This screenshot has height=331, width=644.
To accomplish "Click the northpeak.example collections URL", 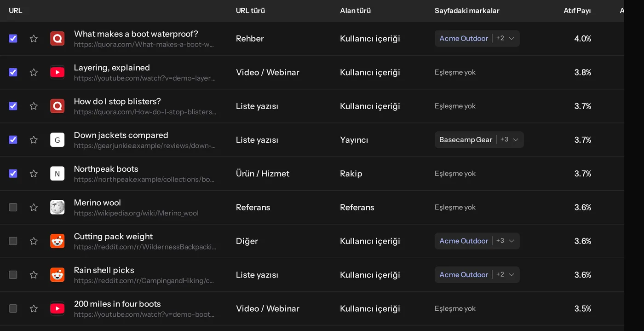I will [x=144, y=179].
